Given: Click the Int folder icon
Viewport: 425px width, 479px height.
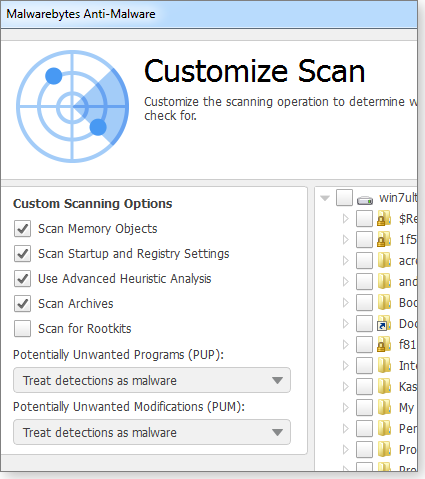Looking at the screenshot, I should (x=384, y=366).
